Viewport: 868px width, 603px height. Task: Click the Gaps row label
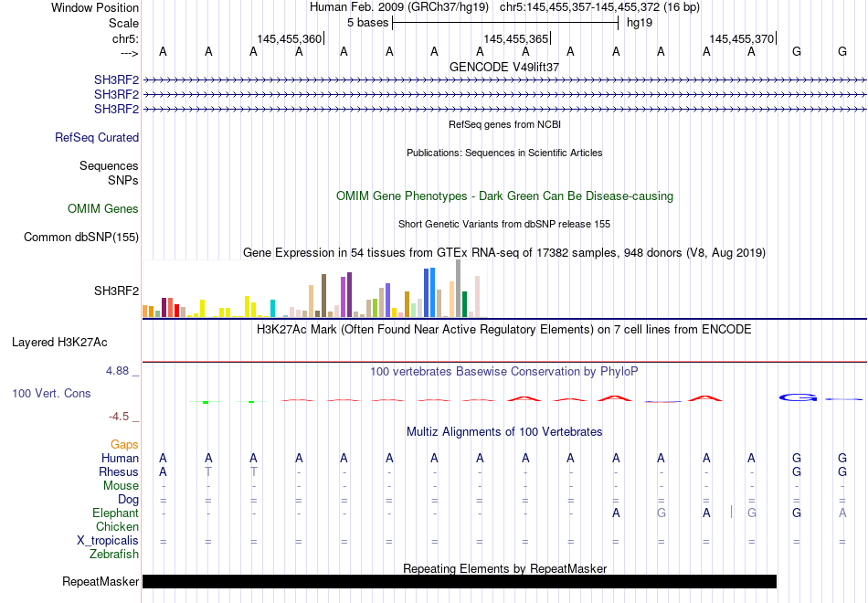tap(124, 445)
